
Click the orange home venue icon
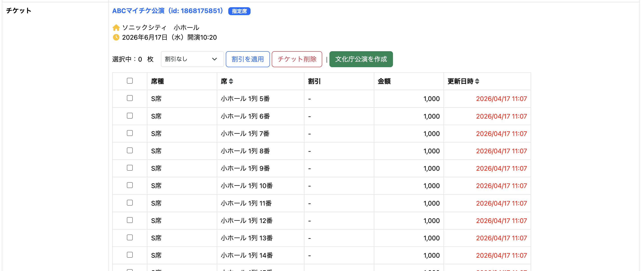click(x=116, y=28)
